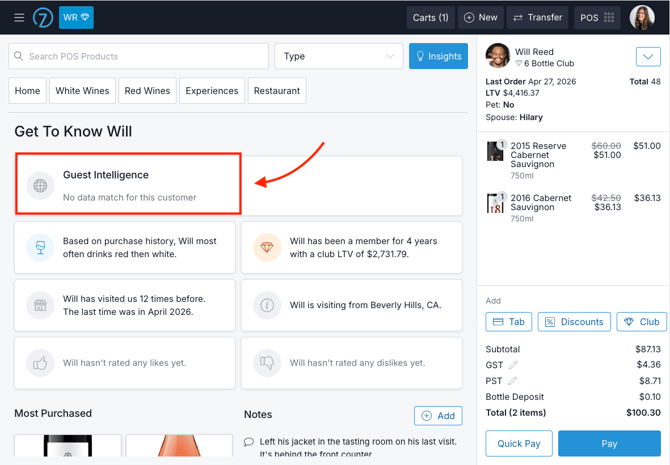Click 'Will is visiting from Beverly Hills' card

click(x=352, y=305)
